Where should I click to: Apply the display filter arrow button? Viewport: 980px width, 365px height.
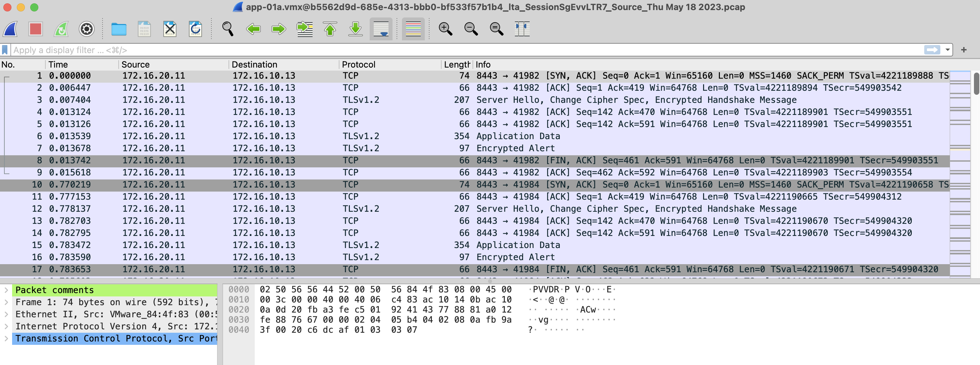pos(932,50)
